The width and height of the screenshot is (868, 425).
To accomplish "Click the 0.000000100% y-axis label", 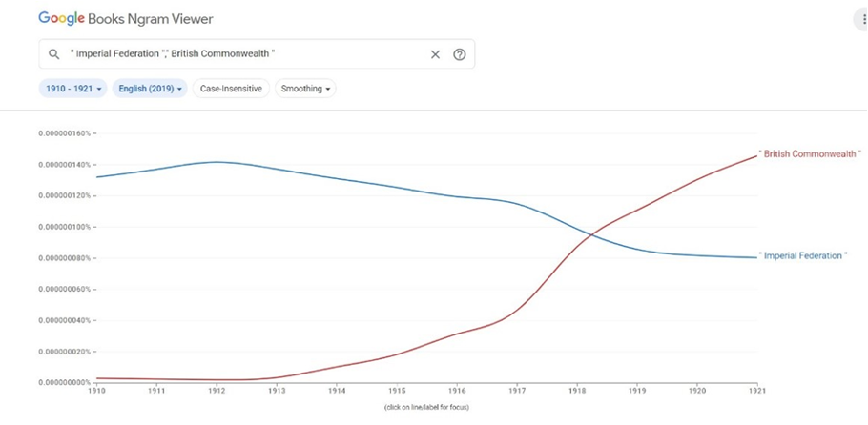I will pos(64,227).
